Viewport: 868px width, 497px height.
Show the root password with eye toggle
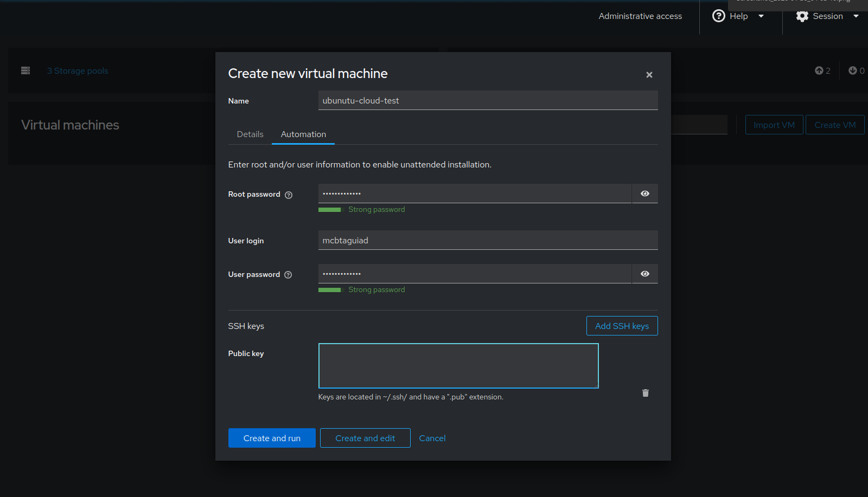point(645,193)
